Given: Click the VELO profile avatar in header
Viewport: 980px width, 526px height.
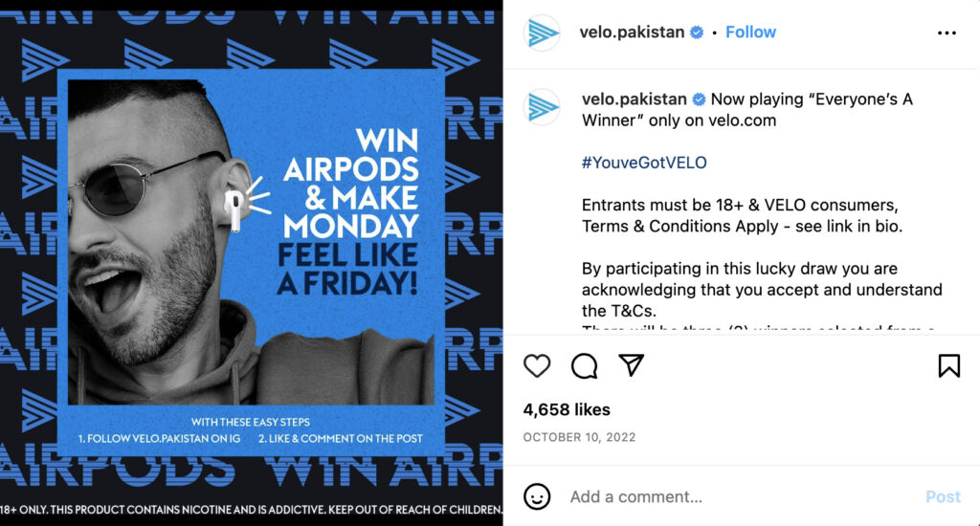Looking at the screenshot, I should click(x=542, y=33).
